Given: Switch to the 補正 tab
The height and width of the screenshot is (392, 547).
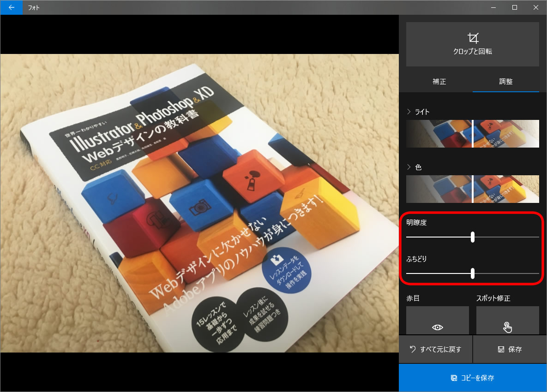Looking at the screenshot, I should click(439, 82).
